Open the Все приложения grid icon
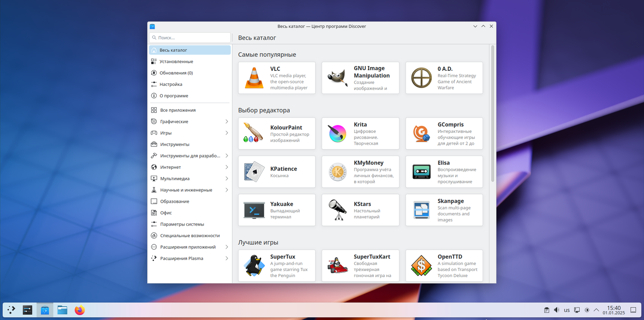This screenshot has width=644, height=320. [x=154, y=110]
